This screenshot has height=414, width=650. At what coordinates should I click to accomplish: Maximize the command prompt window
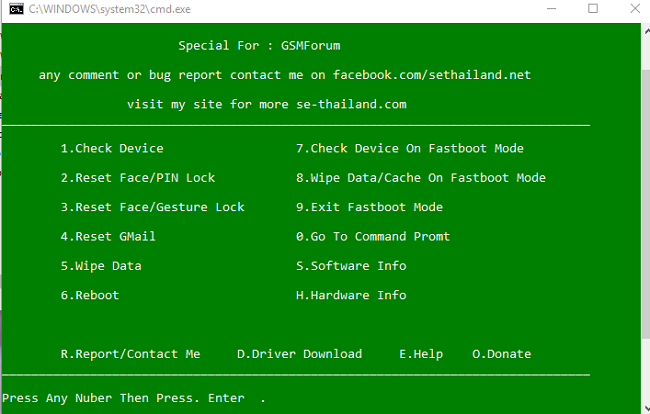593,9
